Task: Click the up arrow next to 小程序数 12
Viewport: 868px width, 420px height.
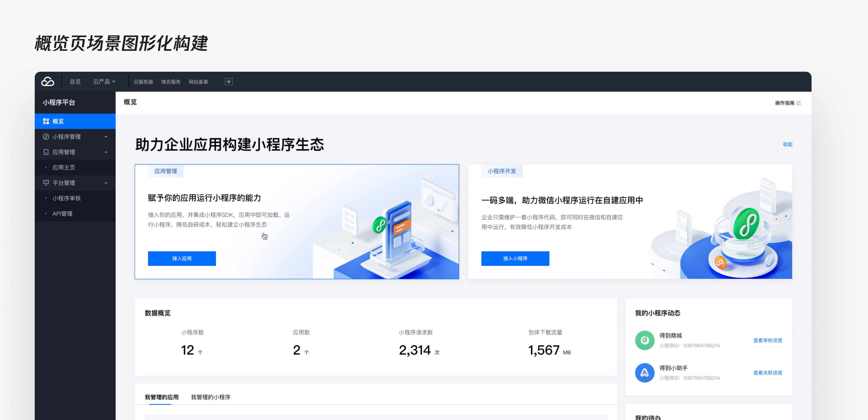Action: tap(200, 352)
